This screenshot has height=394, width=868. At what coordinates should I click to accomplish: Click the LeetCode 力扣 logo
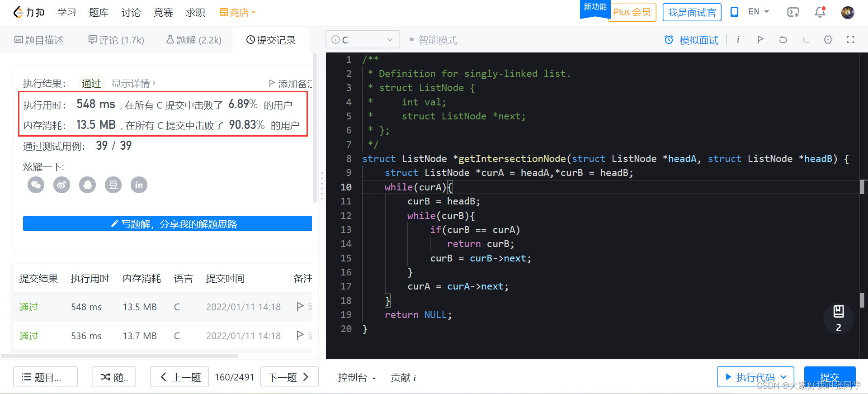(x=28, y=12)
